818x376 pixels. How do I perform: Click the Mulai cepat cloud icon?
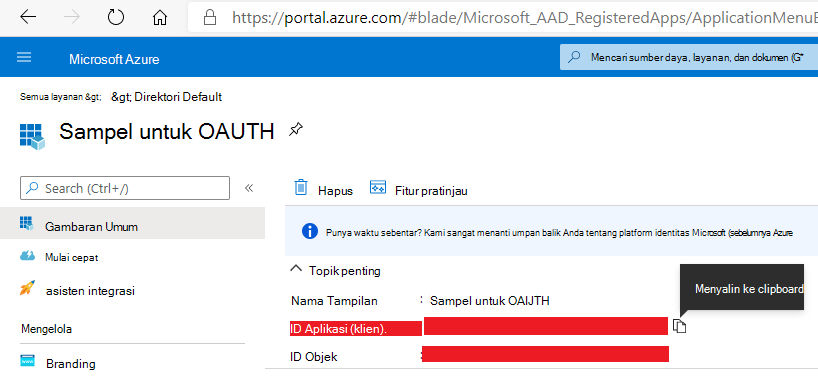click(x=27, y=256)
